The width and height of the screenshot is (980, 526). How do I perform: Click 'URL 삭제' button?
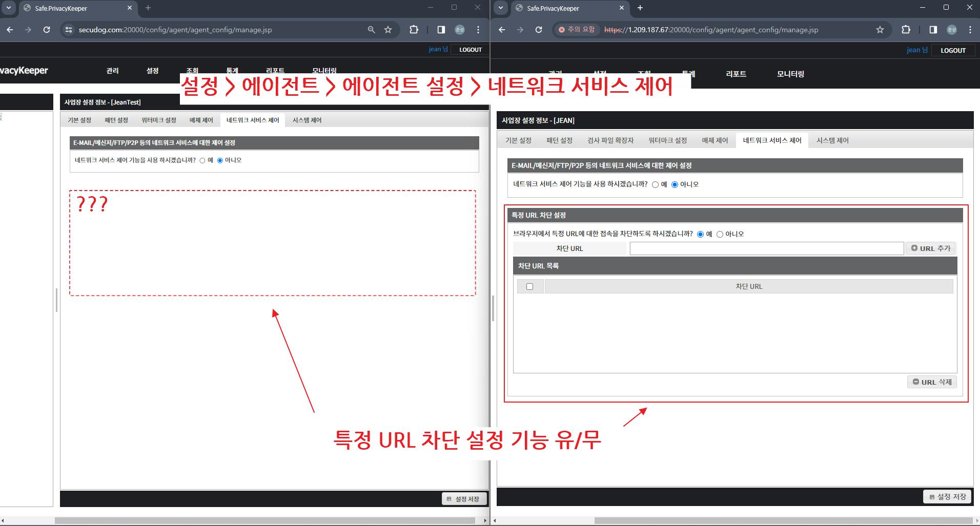coord(932,382)
